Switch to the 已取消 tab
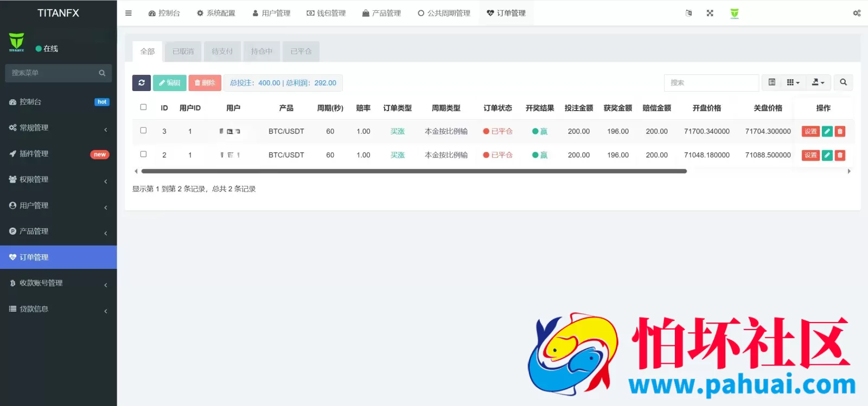Viewport: 868px width, 406px height. point(183,51)
